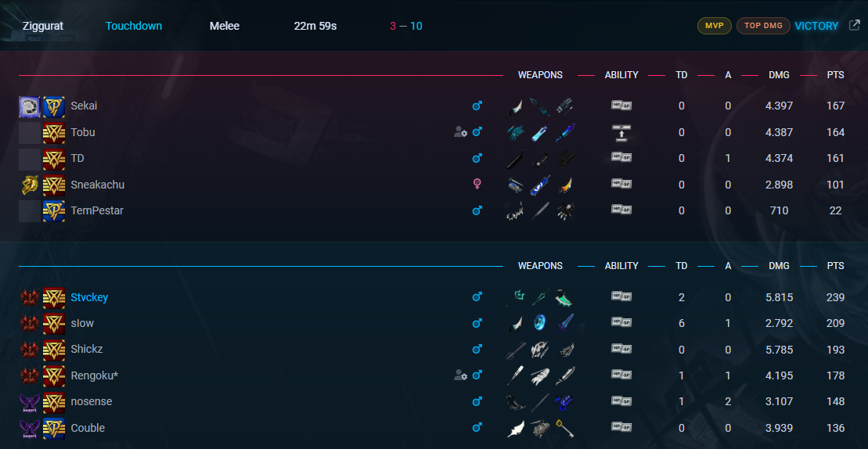Click the TOP DMG badge
The width and height of the screenshot is (868, 449).
[763, 26]
